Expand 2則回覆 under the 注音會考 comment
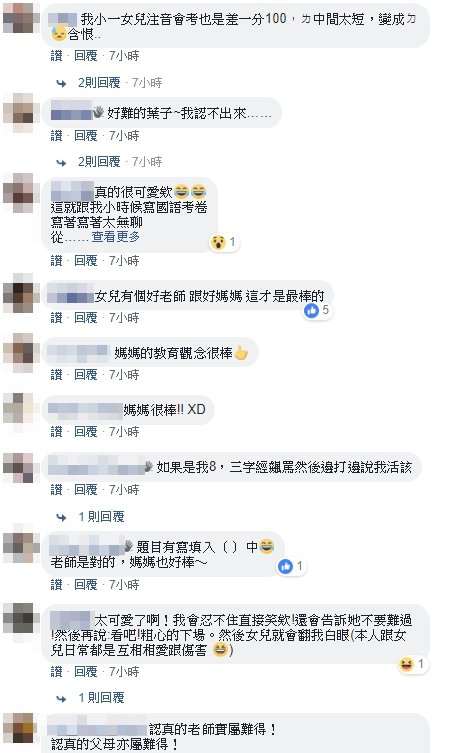Screen dimensions: 458x753 99,83
